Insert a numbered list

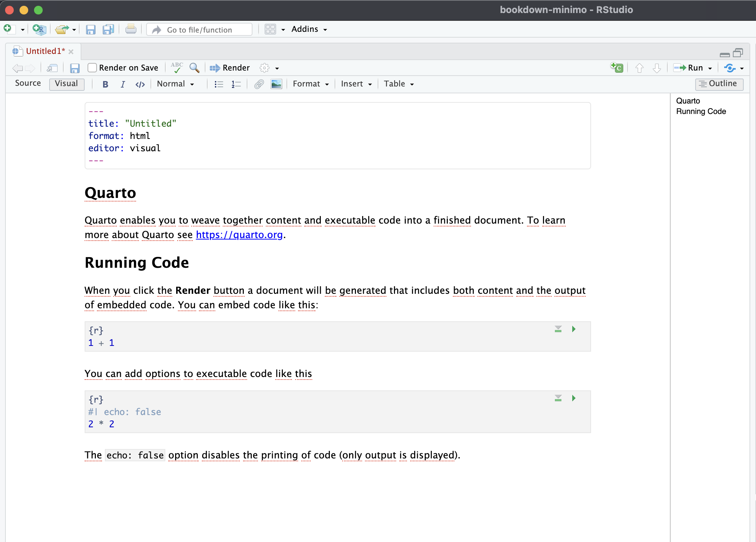click(236, 84)
